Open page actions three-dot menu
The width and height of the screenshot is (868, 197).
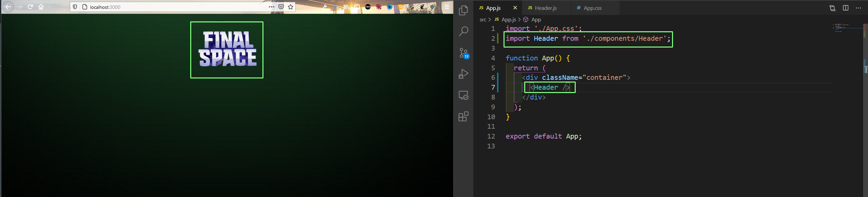click(272, 7)
